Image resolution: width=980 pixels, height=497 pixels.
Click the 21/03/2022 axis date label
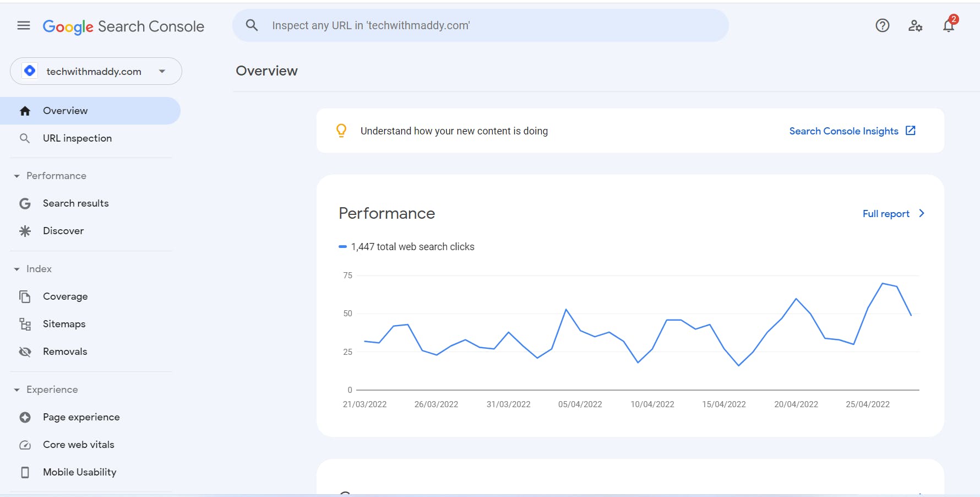point(364,404)
